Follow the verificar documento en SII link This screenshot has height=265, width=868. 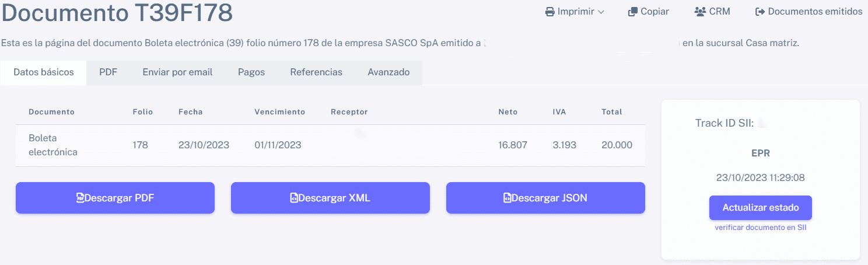(x=761, y=228)
